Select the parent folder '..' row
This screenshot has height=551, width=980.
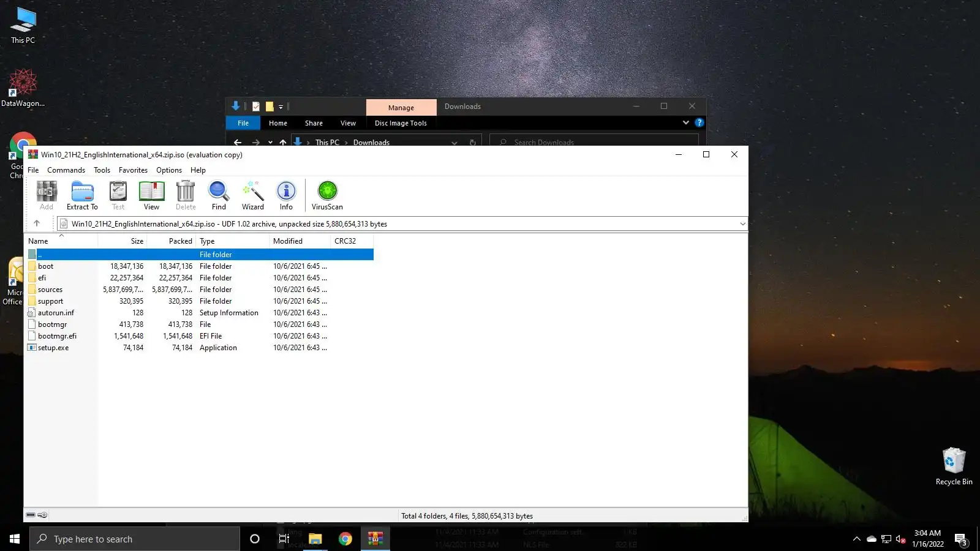(199, 255)
